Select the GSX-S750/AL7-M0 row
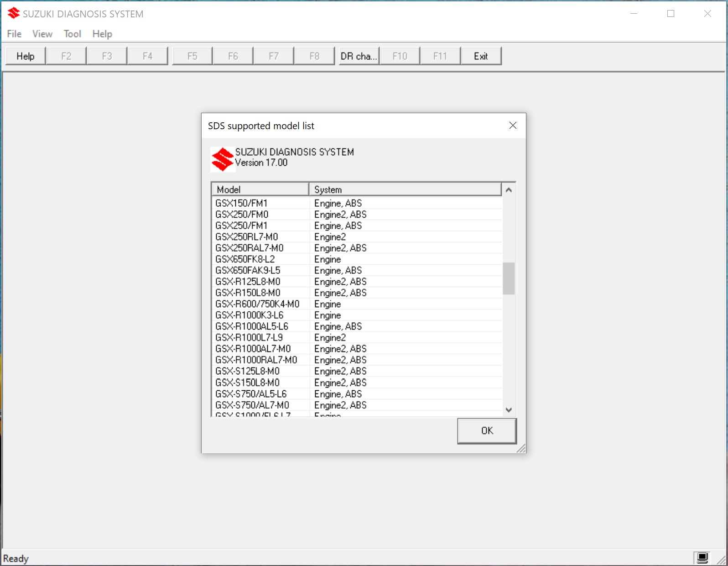 pyautogui.click(x=357, y=405)
